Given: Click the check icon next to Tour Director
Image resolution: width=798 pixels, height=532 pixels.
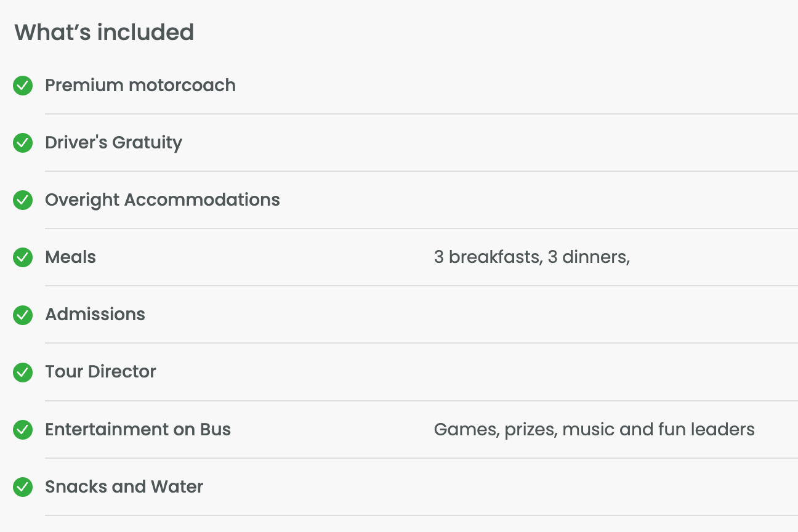Looking at the screenshot, I should (x=23, y=372).
